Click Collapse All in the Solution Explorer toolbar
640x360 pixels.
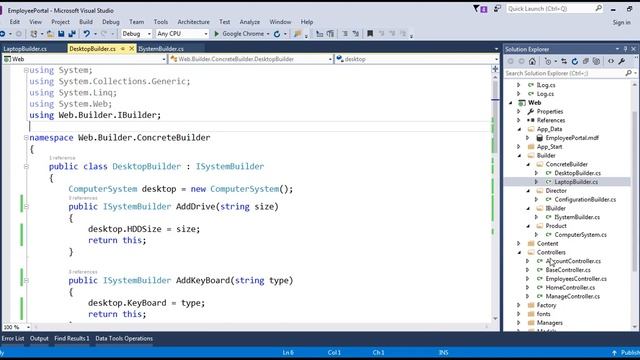click(586, 61)
